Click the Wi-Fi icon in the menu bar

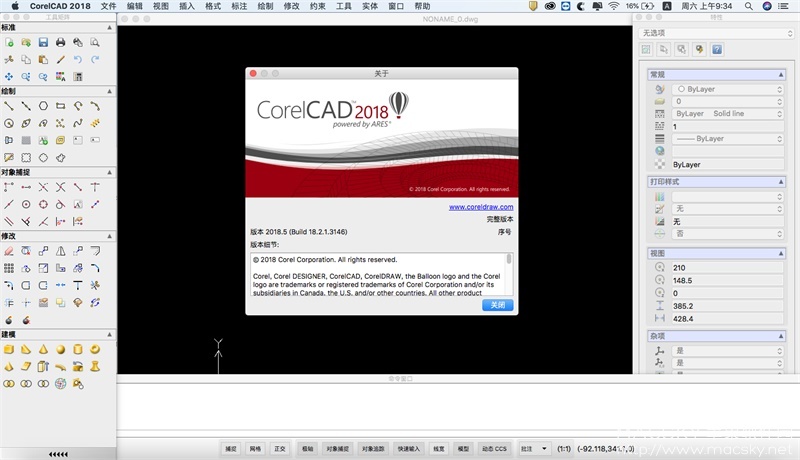614,6
